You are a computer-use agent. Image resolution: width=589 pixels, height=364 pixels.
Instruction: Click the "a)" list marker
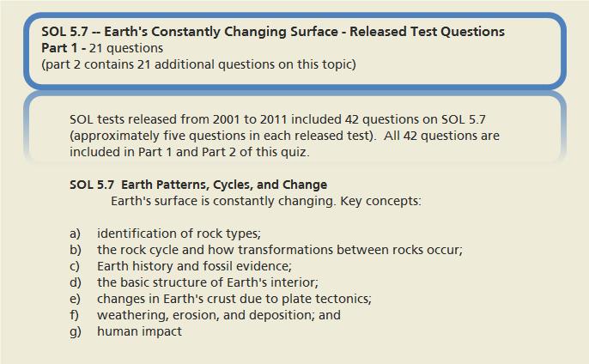[x=76, y=234]
